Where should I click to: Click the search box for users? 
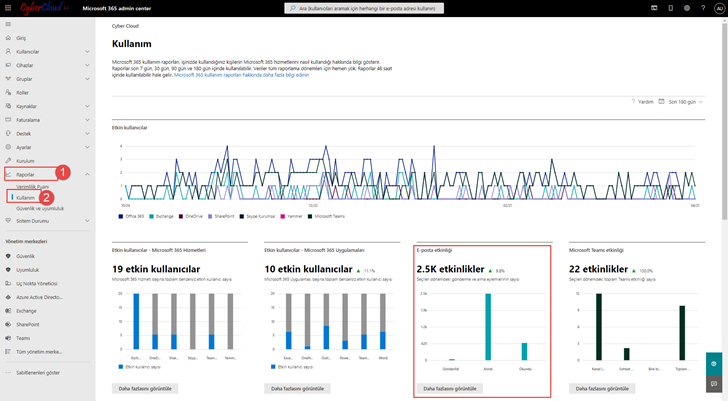[x=364, y=8]
